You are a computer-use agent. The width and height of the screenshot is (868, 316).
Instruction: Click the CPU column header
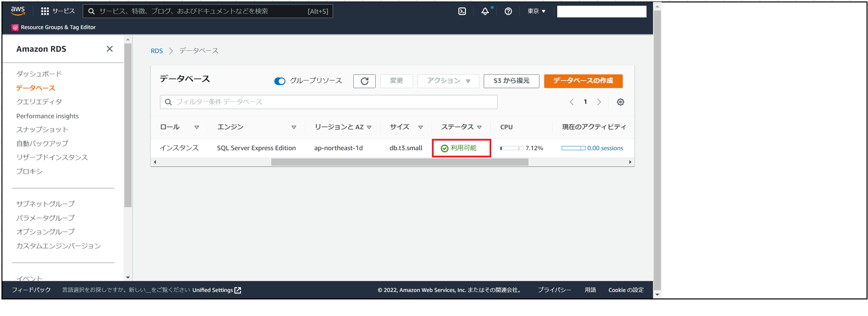point(506,127)
